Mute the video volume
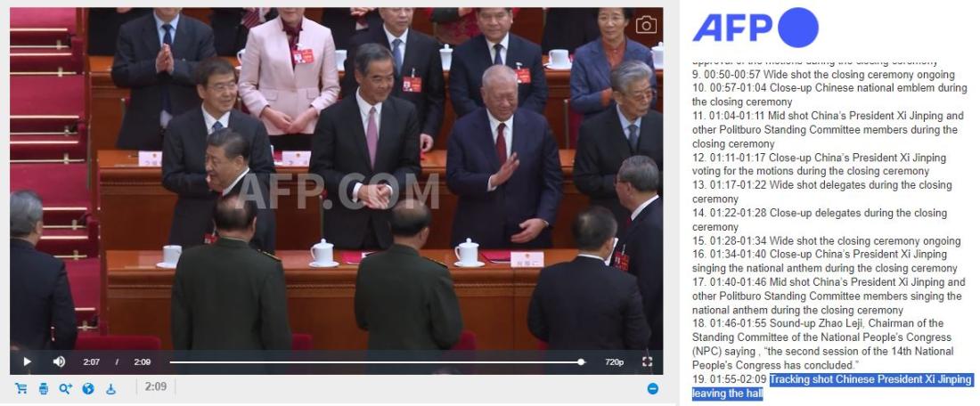The image size is (980, 406). click(x=59, y=361)
